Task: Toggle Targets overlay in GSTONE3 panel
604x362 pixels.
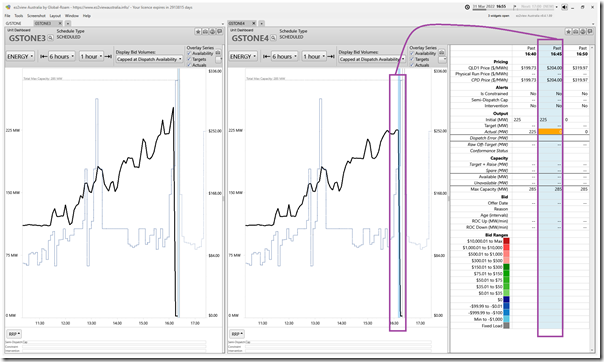Action: 189,59
